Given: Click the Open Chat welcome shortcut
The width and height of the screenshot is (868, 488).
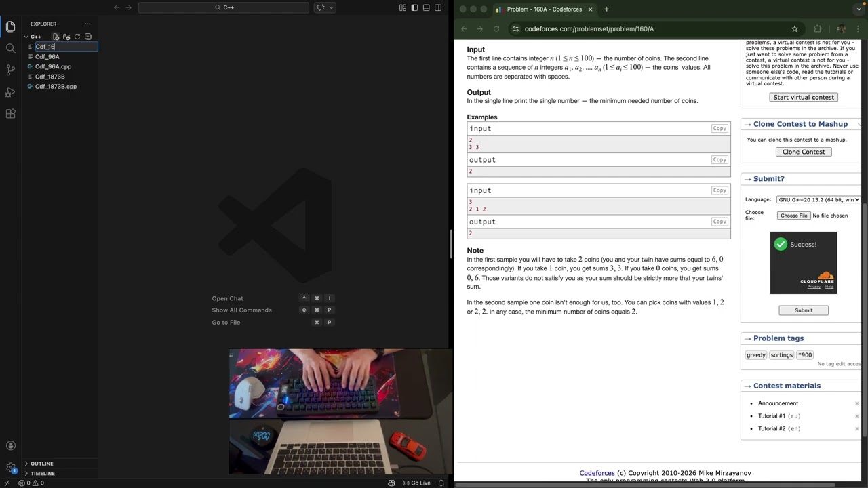Looking at the screenshot, I should click(227, 298).
